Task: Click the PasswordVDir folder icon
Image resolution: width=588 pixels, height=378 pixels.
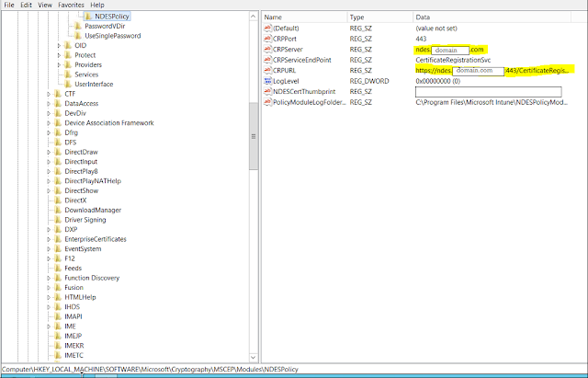Action: (x=78, y=26)
